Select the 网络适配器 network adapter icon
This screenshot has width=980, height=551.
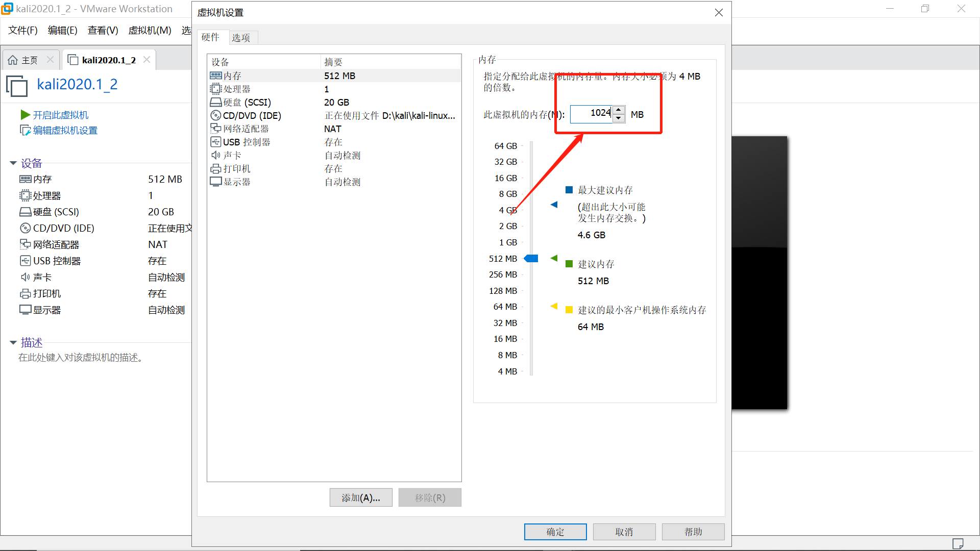(x=215, y=129)
